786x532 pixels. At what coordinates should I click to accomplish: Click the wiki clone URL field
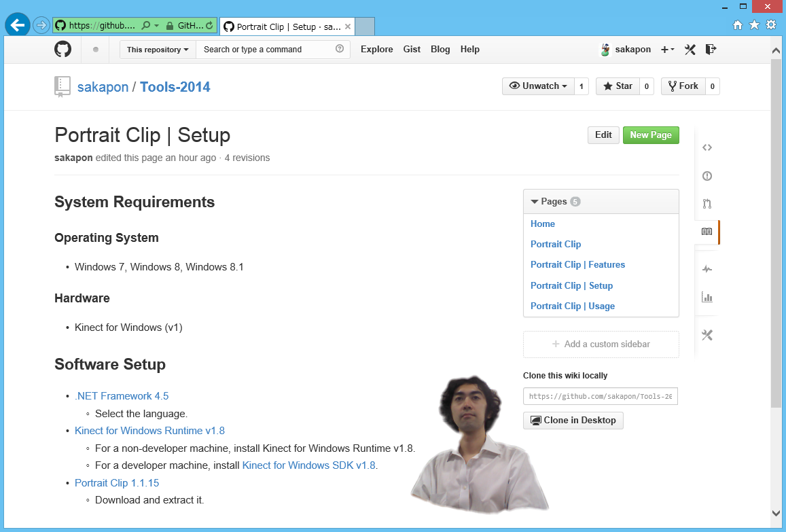click(600, 396)
